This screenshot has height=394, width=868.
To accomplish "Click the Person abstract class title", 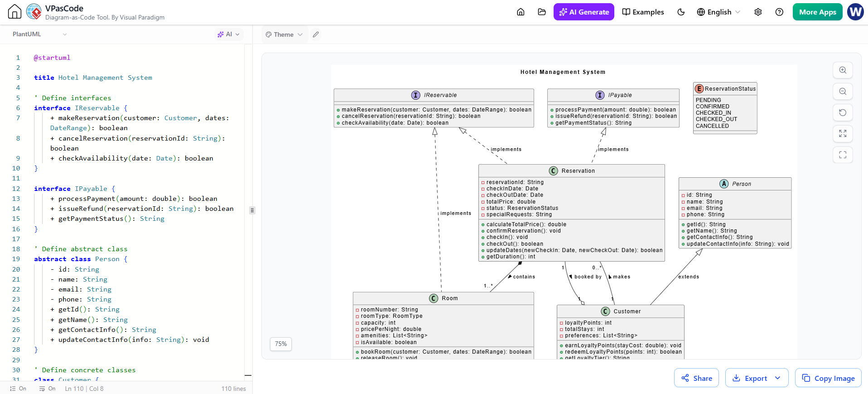I will tap(742, 184).
